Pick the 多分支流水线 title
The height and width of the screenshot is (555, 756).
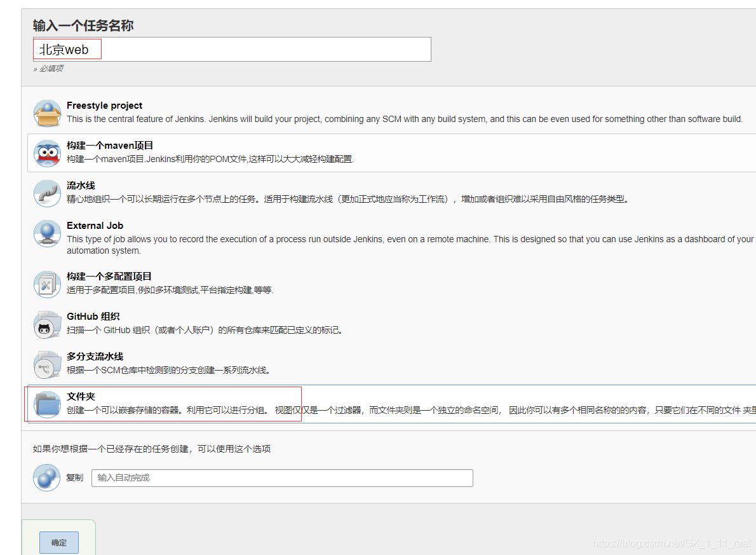[x=95, y=357]
